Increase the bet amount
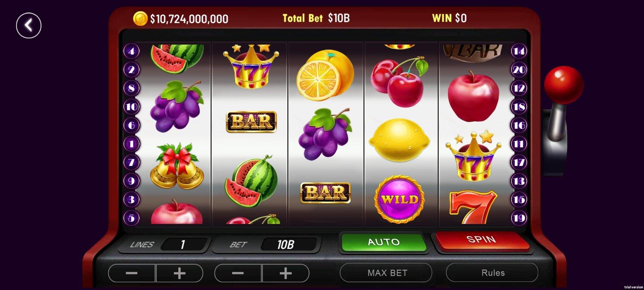Image resolution: width=644 pixels, height=290 pixels. coord(286,273)
